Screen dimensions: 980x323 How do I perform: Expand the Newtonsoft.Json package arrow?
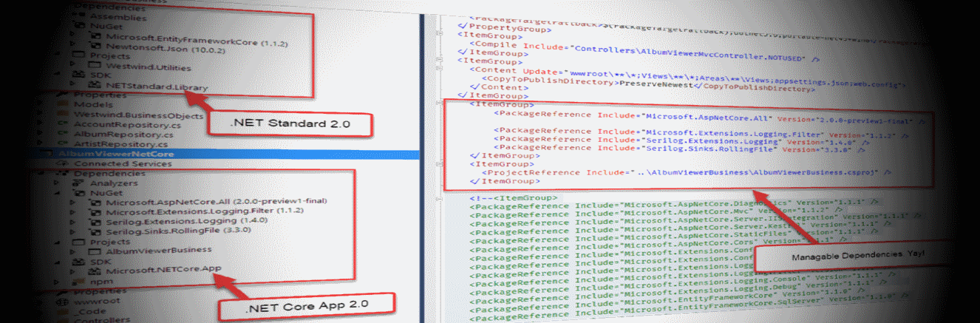point(73,45)
